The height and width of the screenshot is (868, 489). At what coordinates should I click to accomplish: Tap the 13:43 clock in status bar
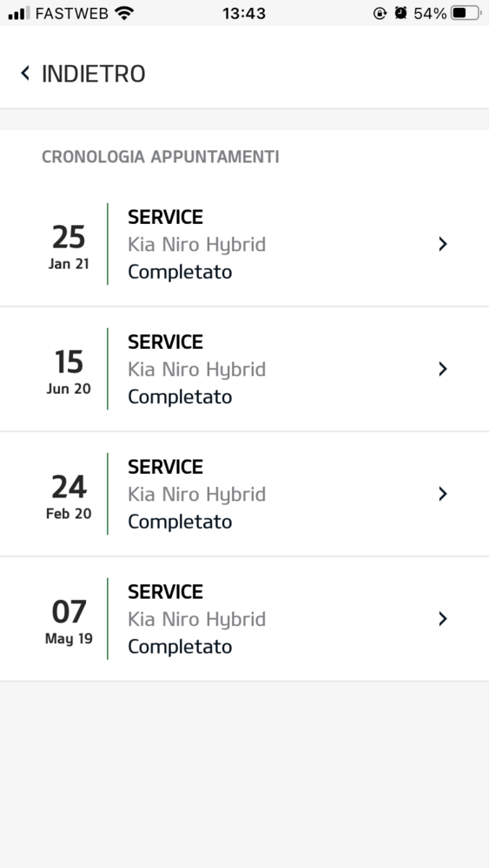coord(244,13)
